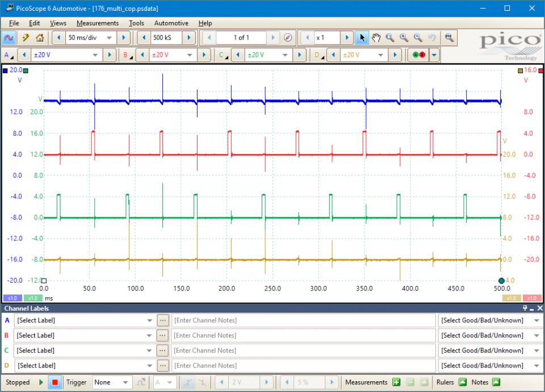Open the 50 ms/div timebase dropdown
The image size is (545, 392).
pos(109,38)
